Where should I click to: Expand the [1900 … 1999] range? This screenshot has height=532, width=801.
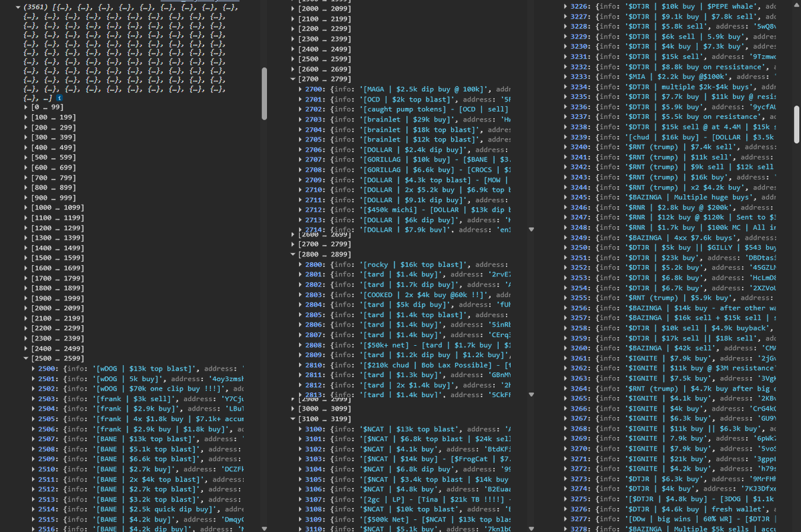coord(26,298)
